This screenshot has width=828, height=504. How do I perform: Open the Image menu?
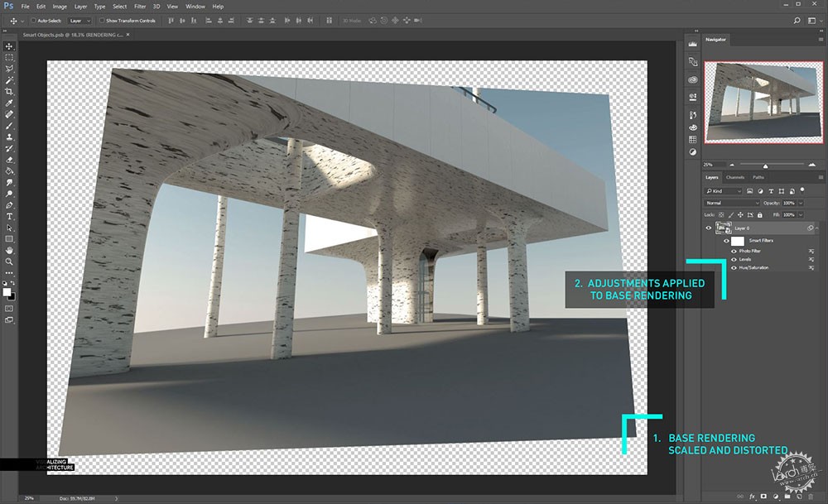click(x=60, y=7)
